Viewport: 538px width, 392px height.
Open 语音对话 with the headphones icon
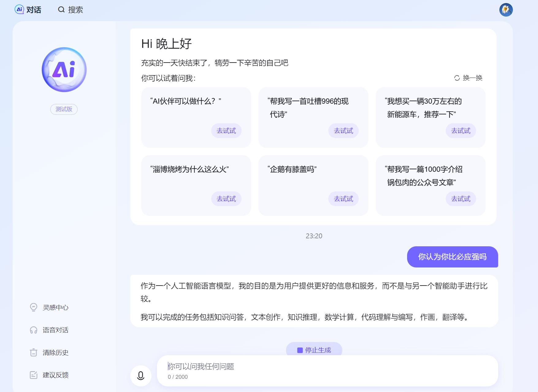(33, 330)
